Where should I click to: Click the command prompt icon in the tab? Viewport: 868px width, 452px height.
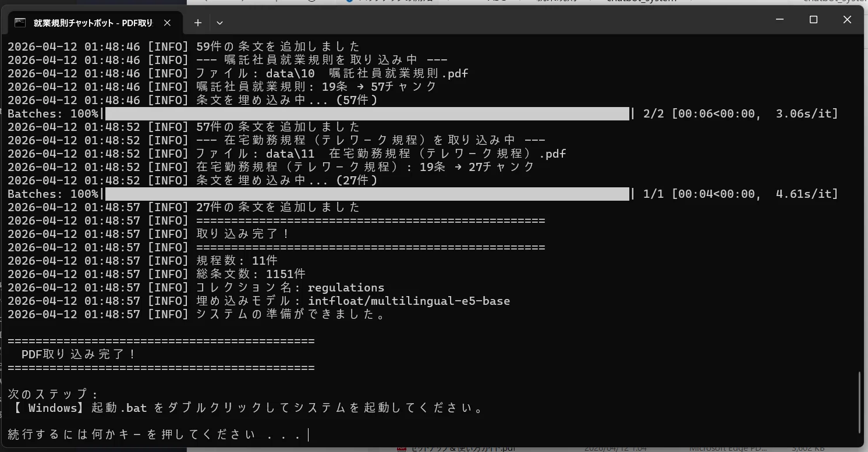point(20,23)
